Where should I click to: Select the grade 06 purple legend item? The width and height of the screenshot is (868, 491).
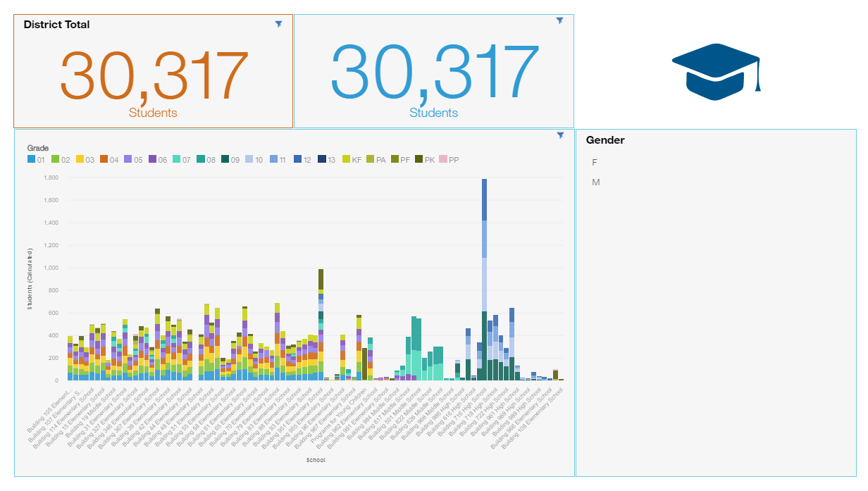click(x=152, y=160)
